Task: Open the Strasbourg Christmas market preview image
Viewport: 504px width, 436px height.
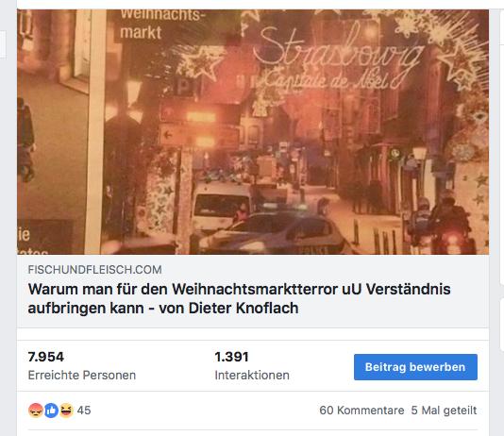Action: click(253, 132)
